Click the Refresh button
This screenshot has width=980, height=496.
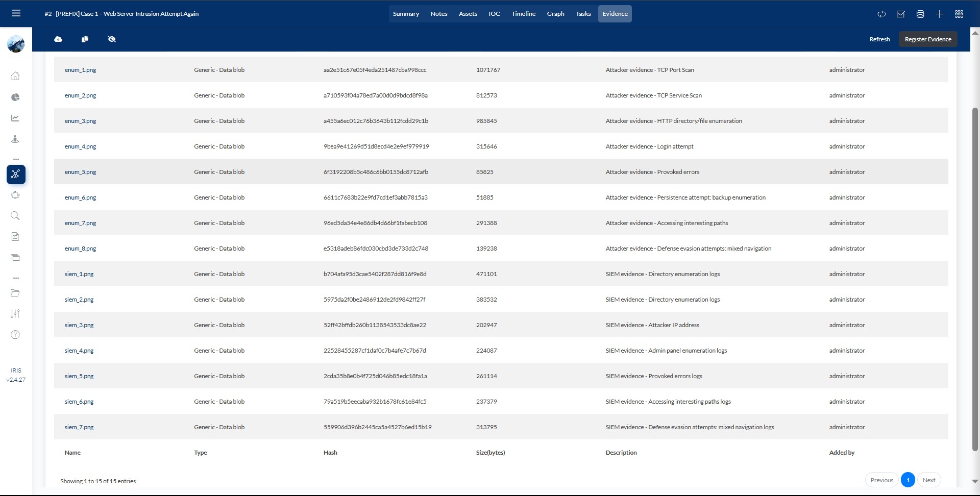click(879, 39)
